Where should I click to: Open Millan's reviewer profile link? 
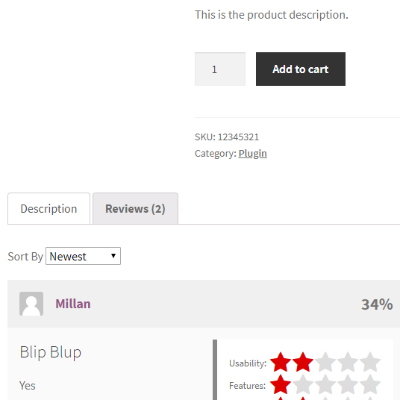[73, 304]
